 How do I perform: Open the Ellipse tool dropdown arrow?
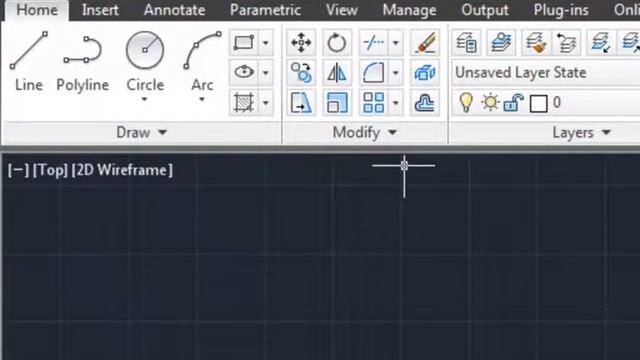[x=265, y=73]
